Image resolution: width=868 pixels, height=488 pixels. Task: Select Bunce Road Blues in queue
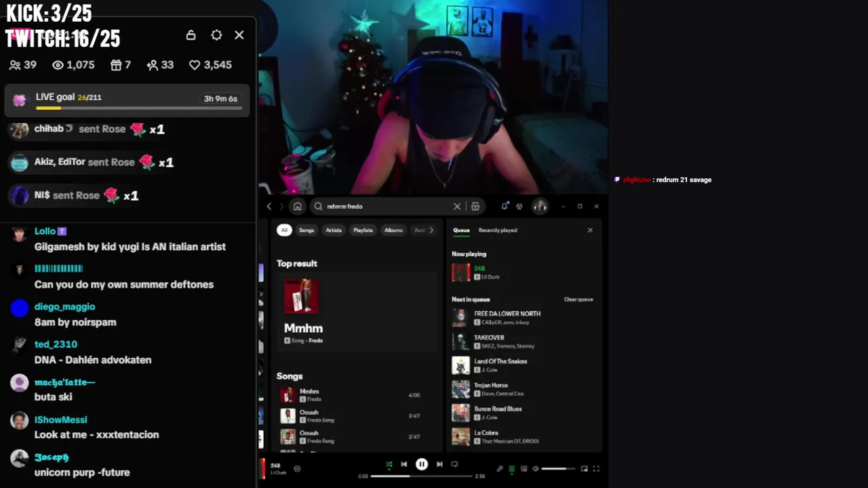pos(522,412)
